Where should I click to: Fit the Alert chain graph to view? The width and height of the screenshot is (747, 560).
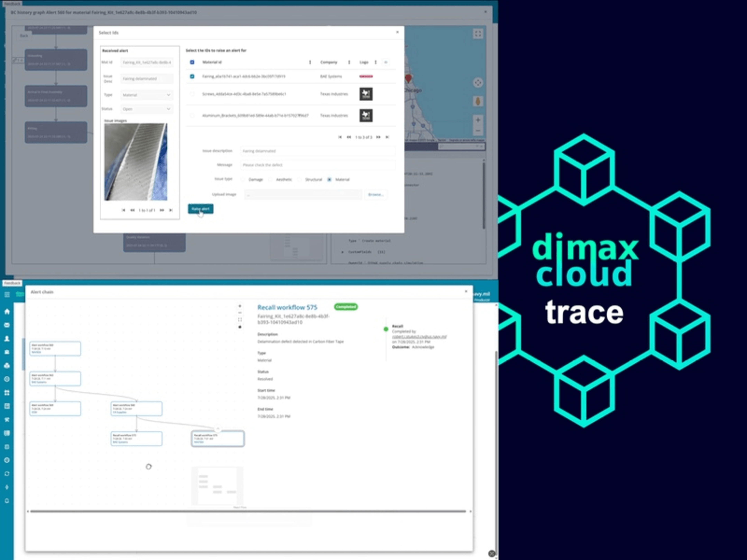point(240,320)
